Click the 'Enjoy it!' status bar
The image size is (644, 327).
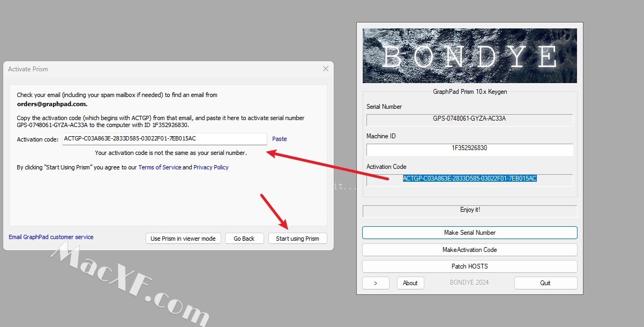(x=470, y=210)
